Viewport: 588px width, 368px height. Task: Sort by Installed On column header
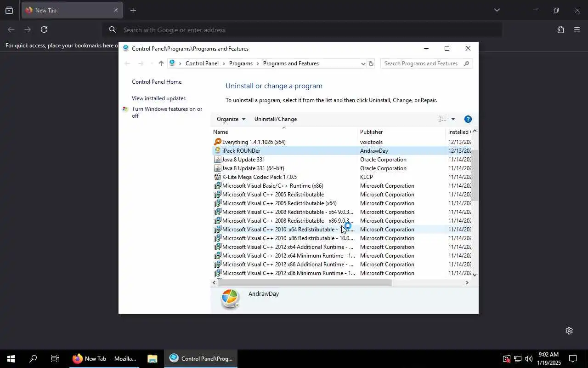458,132
